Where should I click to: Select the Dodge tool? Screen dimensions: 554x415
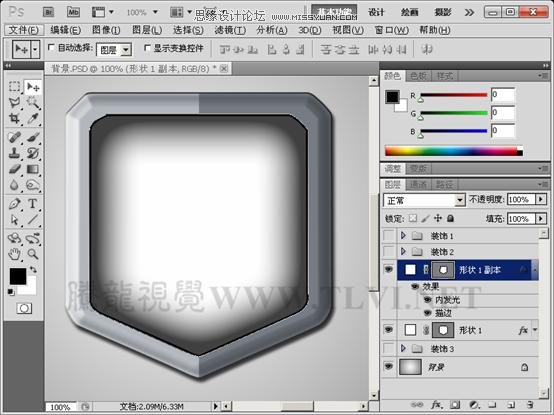tap(33, 185)
